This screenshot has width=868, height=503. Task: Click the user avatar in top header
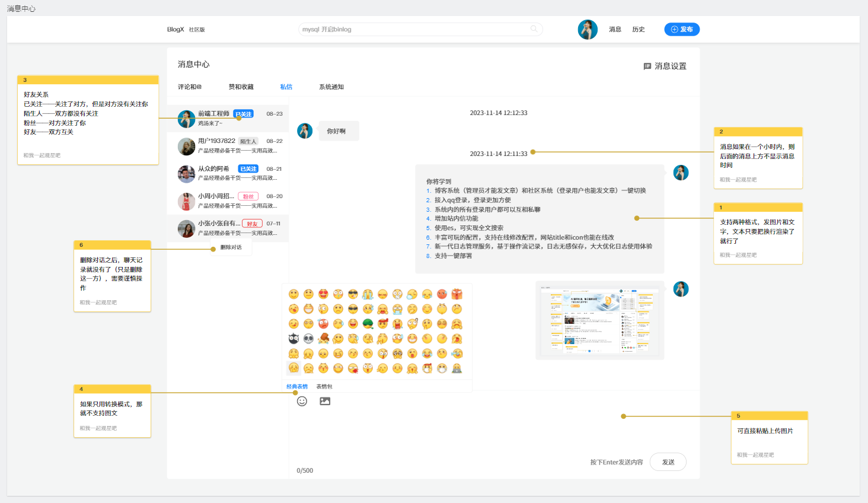pos(588,29)
